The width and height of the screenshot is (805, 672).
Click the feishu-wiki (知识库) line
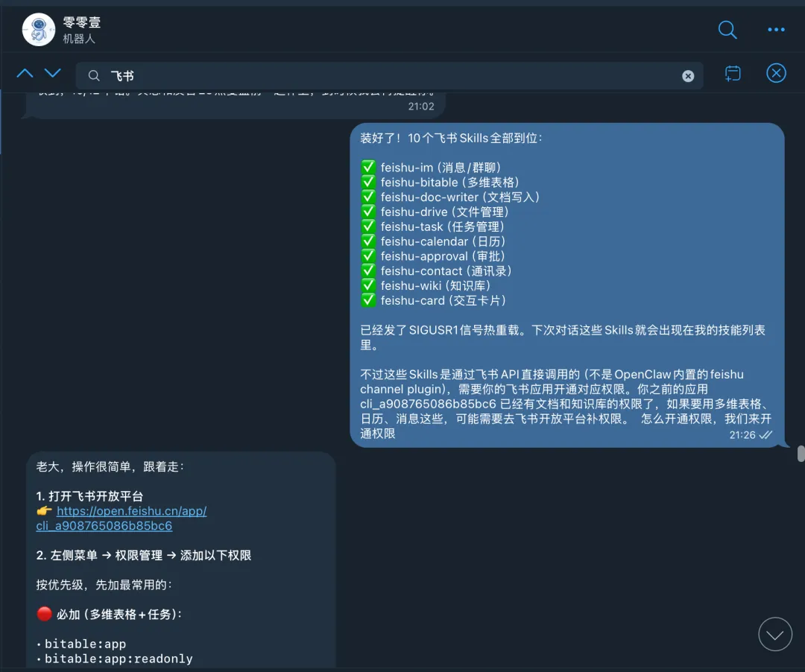point(435,286)
